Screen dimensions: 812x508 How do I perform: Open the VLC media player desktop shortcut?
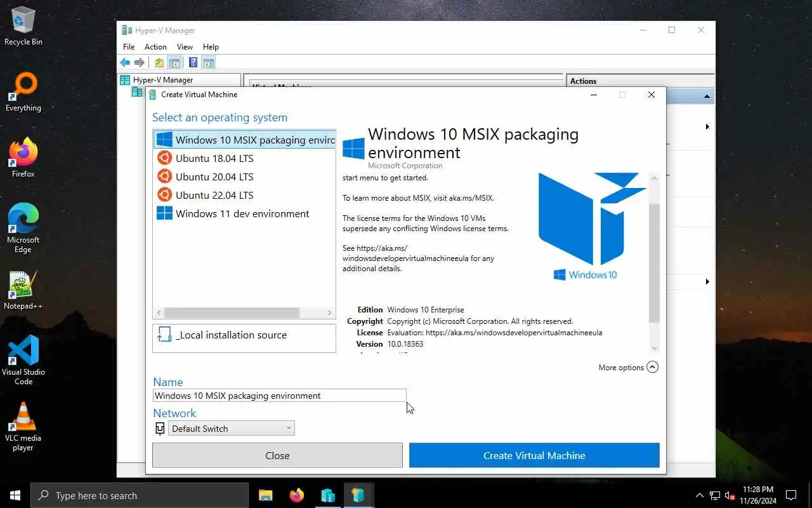(x=23, y=427)
